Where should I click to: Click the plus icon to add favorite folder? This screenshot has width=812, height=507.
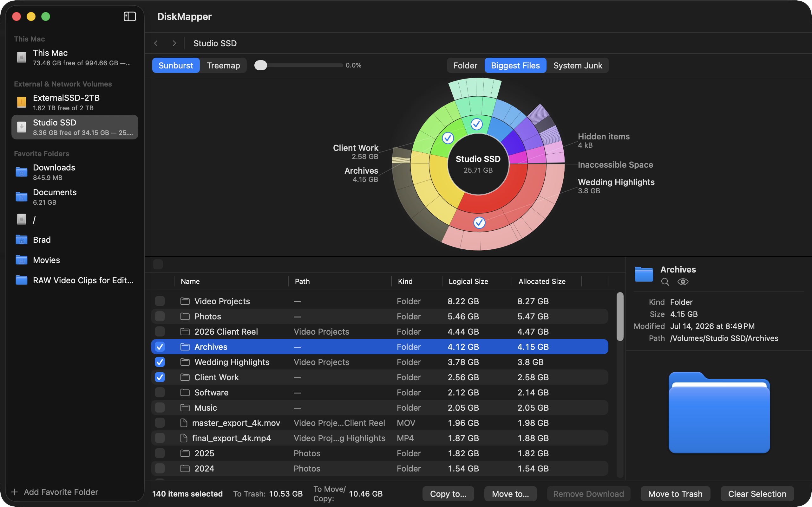14,492
